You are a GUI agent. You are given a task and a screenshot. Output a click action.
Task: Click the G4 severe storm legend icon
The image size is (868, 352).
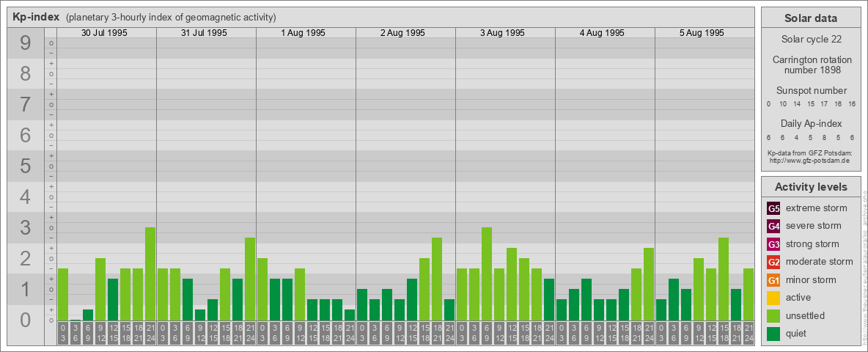click(x=773, y=227)
